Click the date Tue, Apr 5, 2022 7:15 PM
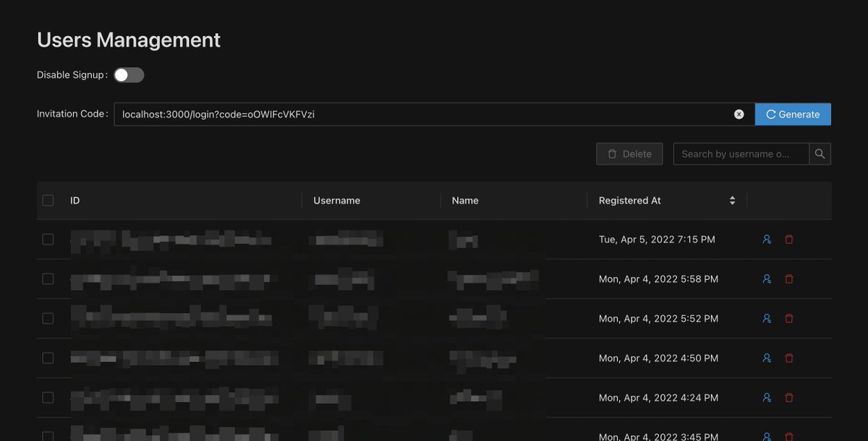Screen dimensions: 868x441 pos(657,239)
